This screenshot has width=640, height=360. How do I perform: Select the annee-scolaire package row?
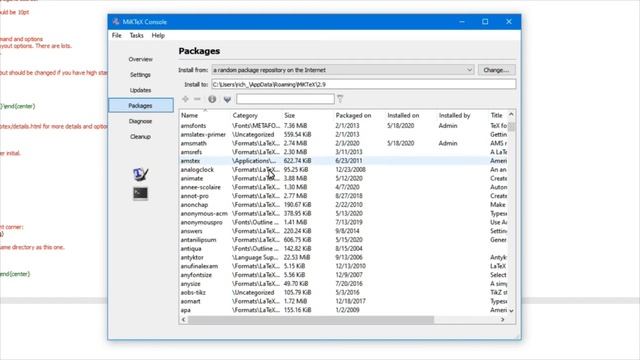(344, 187)
